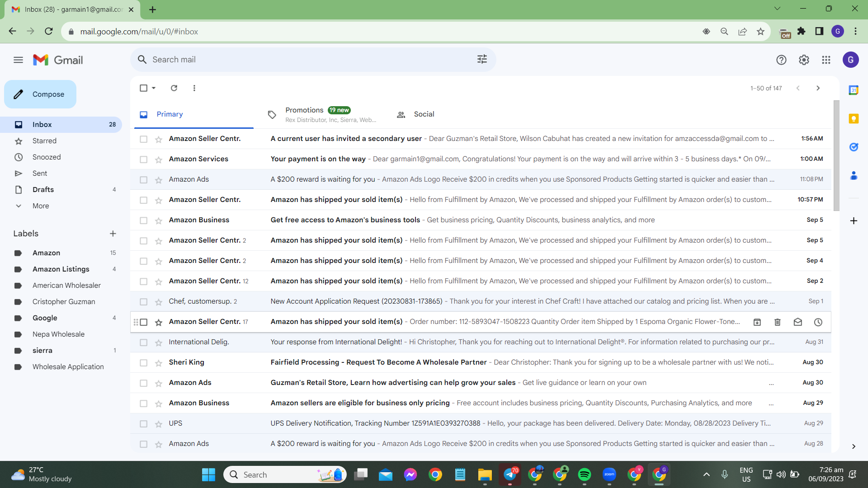Open Gmail settings gear icon
Screen dimensions: 868x488
pos(804,60)
